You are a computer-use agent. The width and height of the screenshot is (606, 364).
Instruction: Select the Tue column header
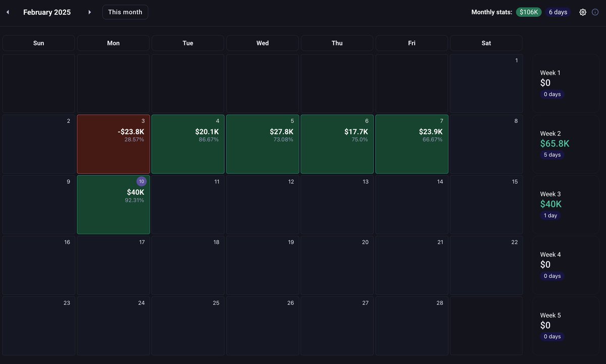tap(188, 43)
